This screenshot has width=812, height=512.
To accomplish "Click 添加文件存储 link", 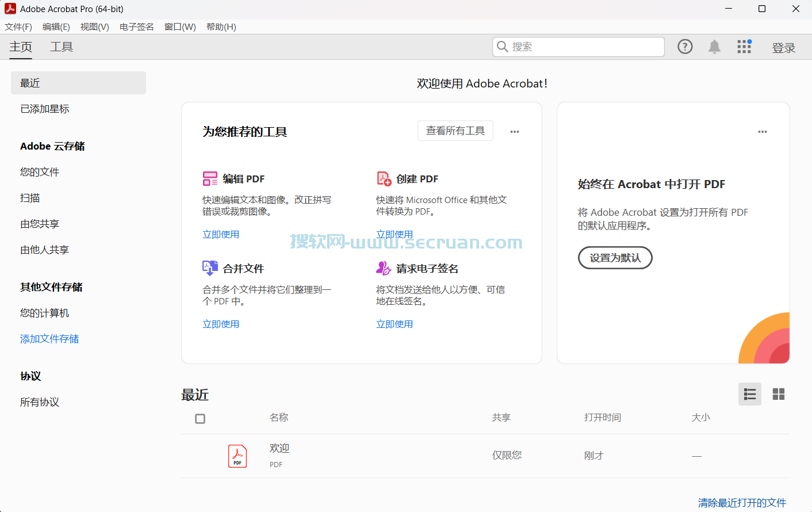I will (x=49, y=339).
